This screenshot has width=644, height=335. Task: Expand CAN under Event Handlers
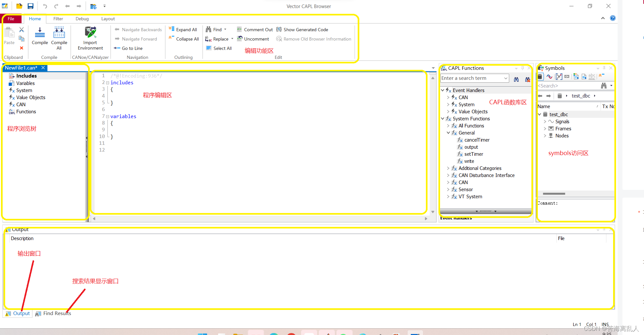[x=448, y=97]
